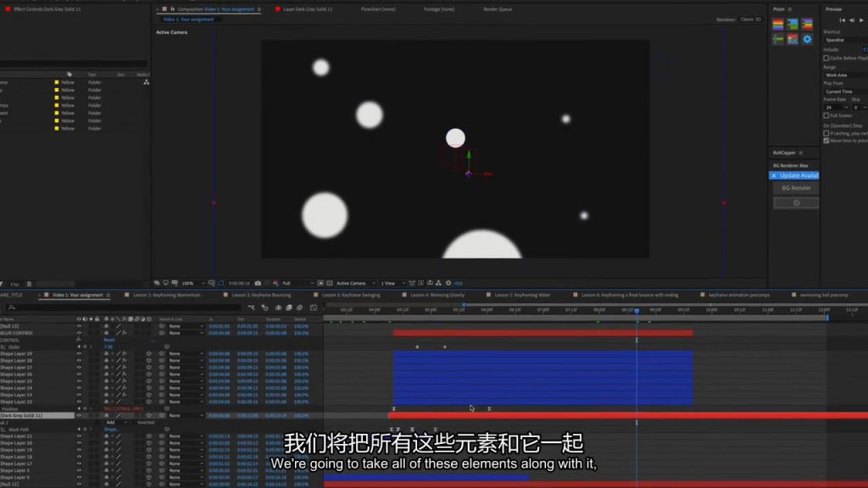This screenshot has width=868, height=488.
Task: Open the Add mask mode dropdown
Action: pyautogui.click(x=116, y=423)
